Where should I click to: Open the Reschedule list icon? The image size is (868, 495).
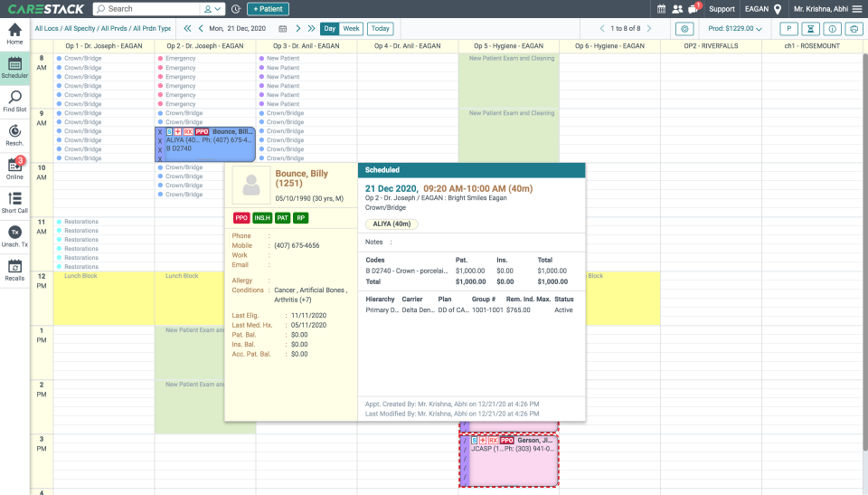coord(15,135)
